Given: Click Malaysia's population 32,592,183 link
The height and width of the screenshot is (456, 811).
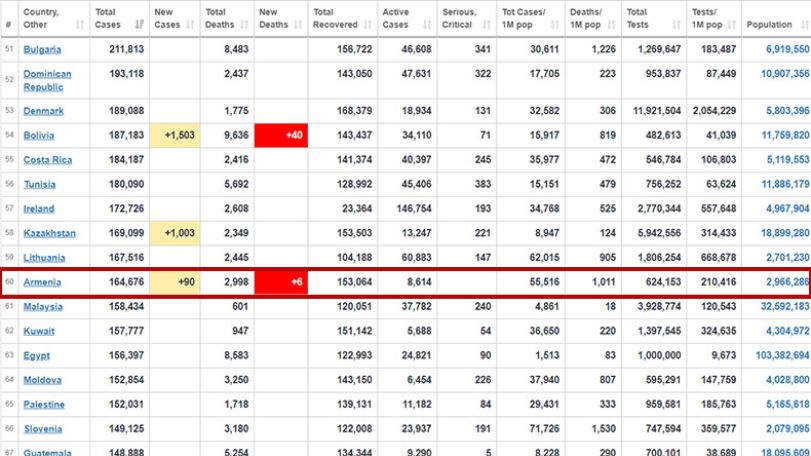Looking at the screenshot, I should [x=785, y=307].
